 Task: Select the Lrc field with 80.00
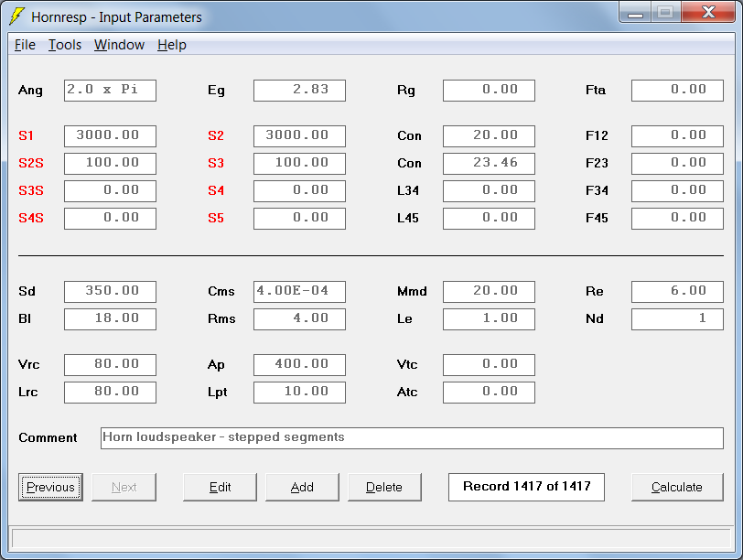[110, 393]
